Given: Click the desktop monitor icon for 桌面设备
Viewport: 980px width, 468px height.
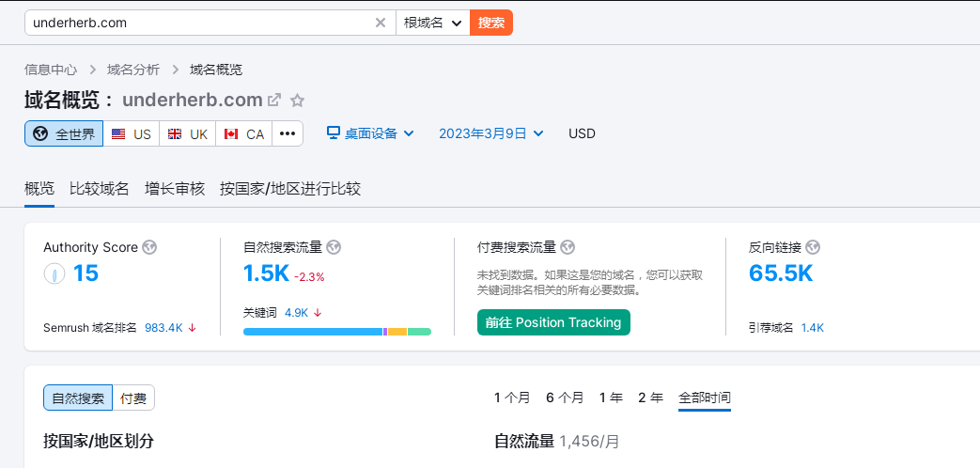Looking at the screenshot, I should (x=334, y=133).
